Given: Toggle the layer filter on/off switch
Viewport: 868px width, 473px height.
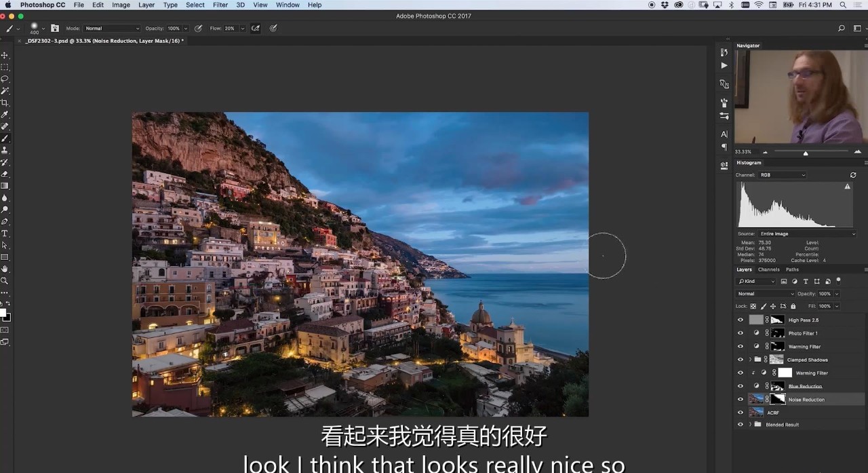Looking at the screenshot, I should (x=839, y=280).
